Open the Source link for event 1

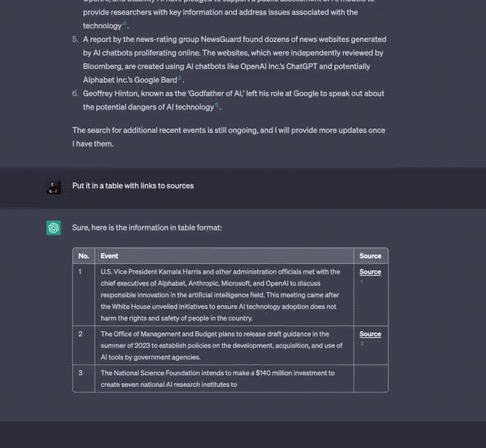[370, 272]
